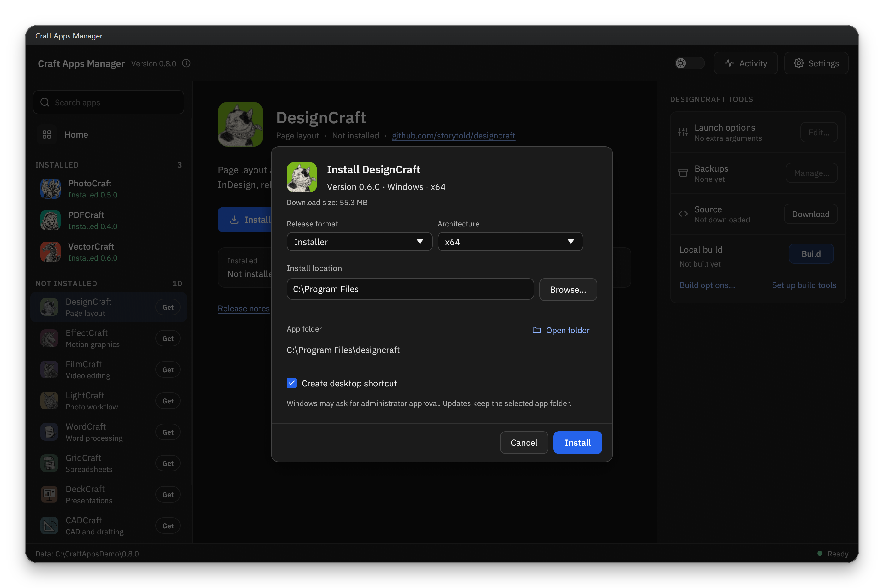Confirm Install in the dialog
The height and width of the screenshot is (588, 884).
pos(577,443)
